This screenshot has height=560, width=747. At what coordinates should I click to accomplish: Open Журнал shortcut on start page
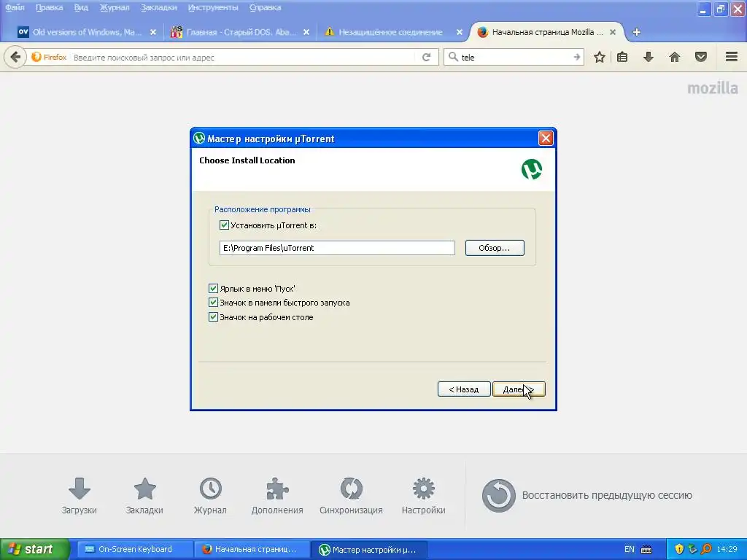coord(210,496)
